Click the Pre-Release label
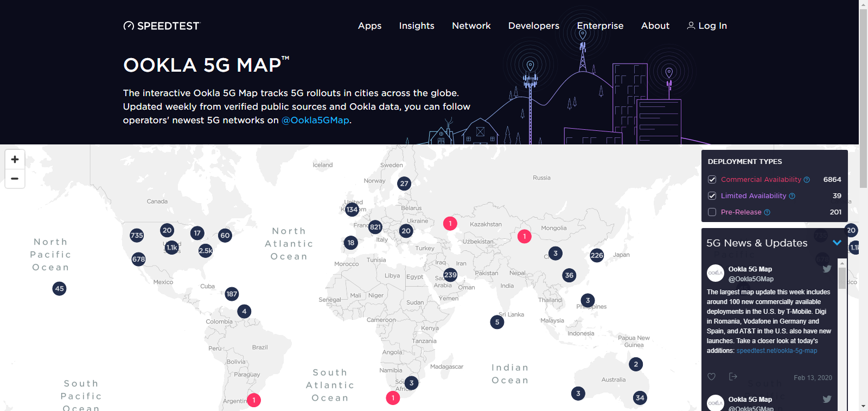868x411 pixels. (x=741, y=212)
